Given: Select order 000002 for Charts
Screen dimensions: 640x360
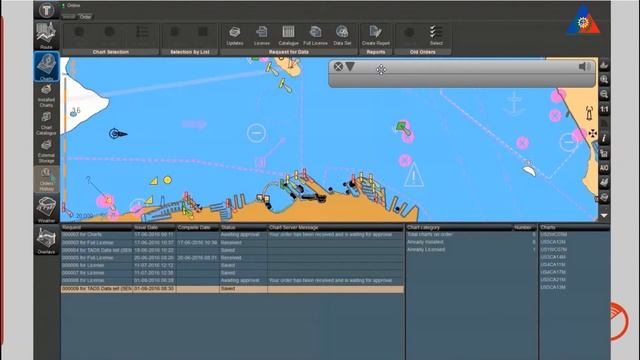Looking at the screenshot, I should [x=232, y=235].
